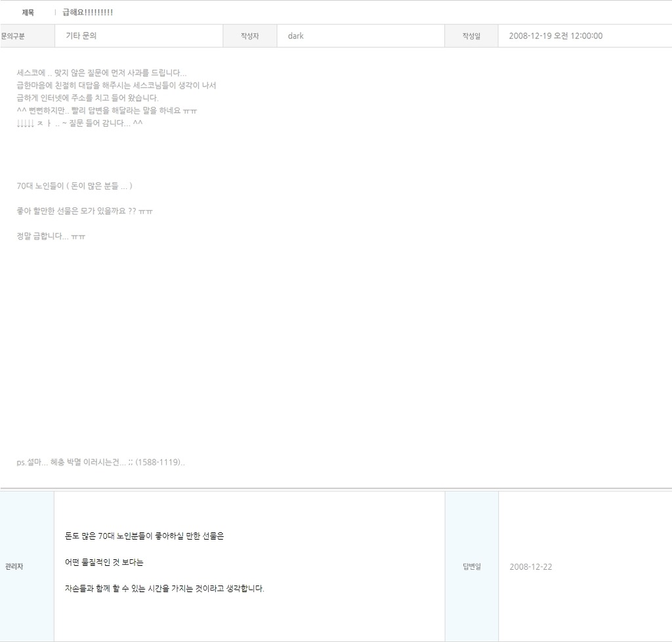This screenshot has height=642, width=672.
Task: Click the posted date '2008-12-19 오전 12:00:00'
Action: 555,36
